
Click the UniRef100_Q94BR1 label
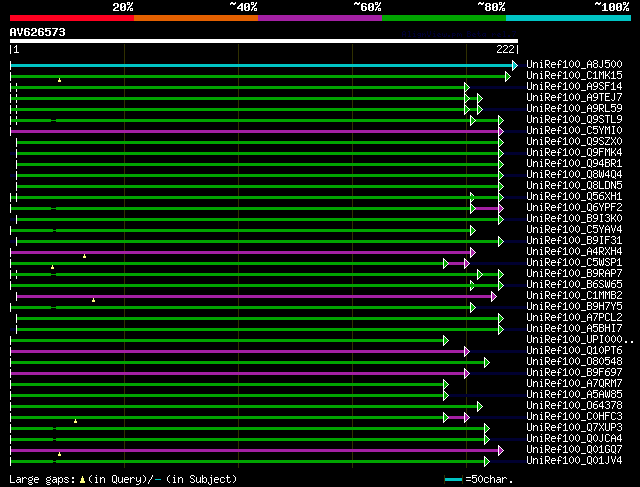coord(574,163)
